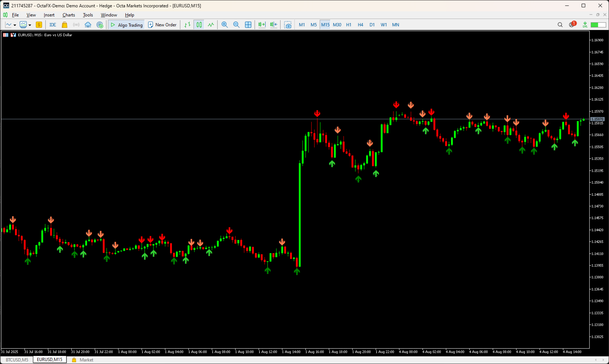Select the MN monthly timeframe
The width and height of the screenshot is (609, 364).
pos(395,25)
